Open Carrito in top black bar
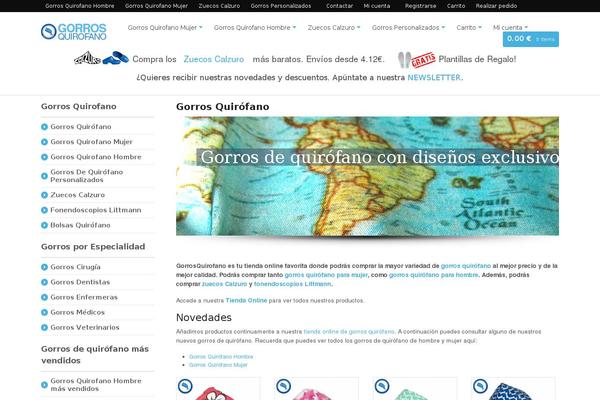The width and height of the screenshot is (600, 400). point(456,6)
